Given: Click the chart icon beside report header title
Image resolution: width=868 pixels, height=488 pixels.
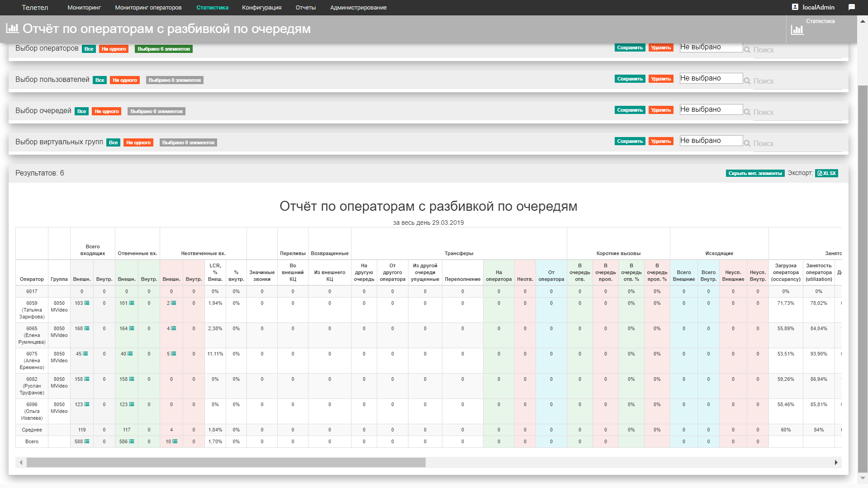Looking at the screenshot, I should coord(12,28).
